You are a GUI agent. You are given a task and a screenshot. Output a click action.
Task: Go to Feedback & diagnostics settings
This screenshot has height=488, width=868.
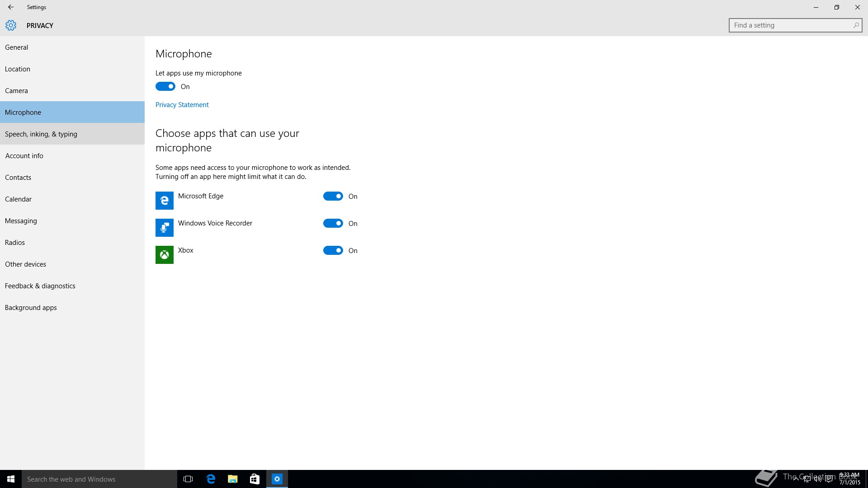[40, 286]
